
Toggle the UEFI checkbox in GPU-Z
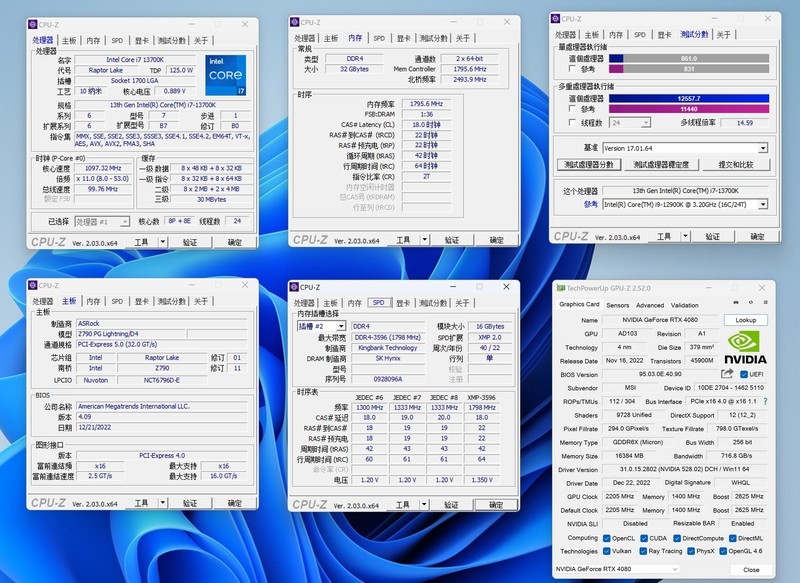click(x=745, y=374)
